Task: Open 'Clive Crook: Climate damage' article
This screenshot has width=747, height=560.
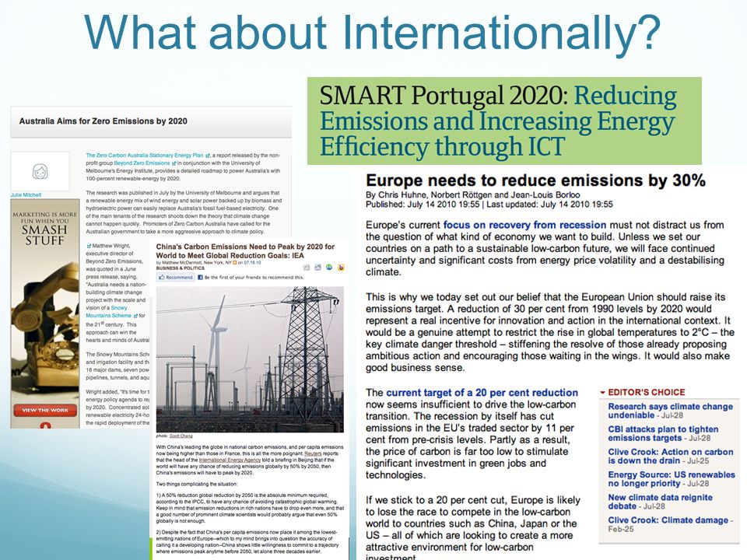Action: click(668, 520)
